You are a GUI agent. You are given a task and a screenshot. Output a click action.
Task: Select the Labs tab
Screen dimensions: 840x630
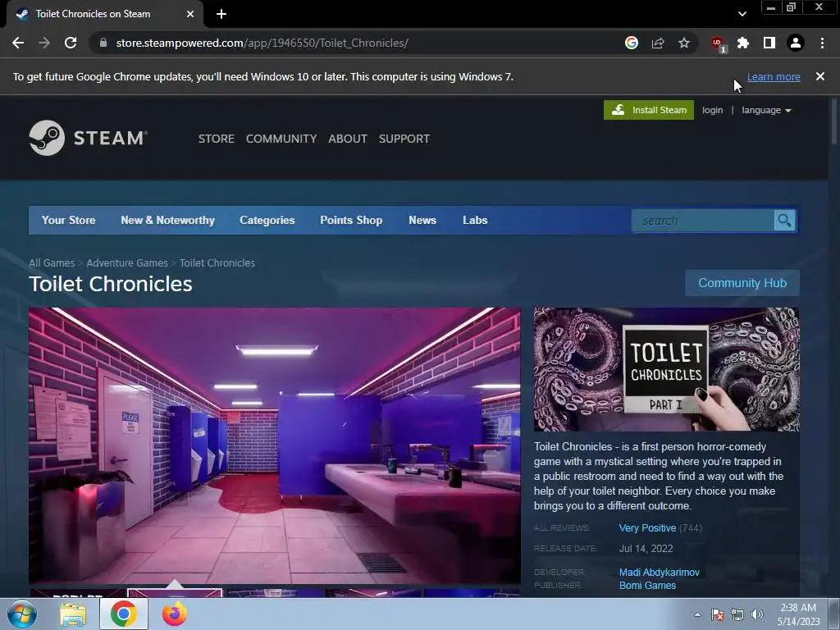coord(475,220)
